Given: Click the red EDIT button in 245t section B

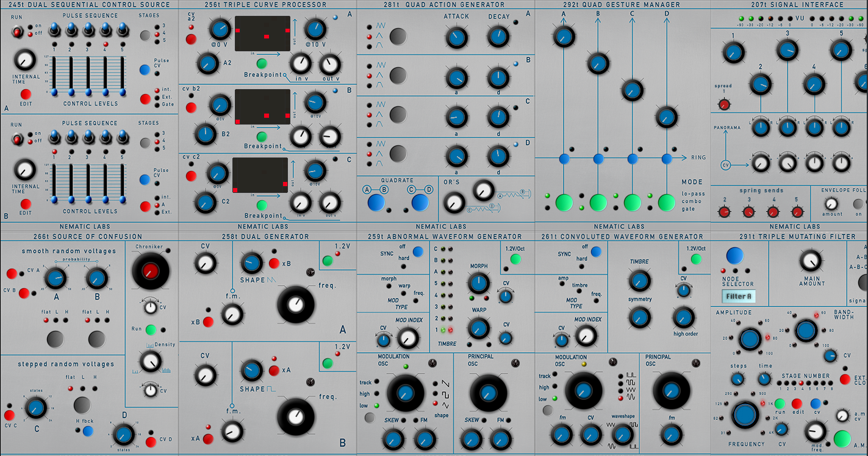Looking at the screenshot, I should point(25,204).
